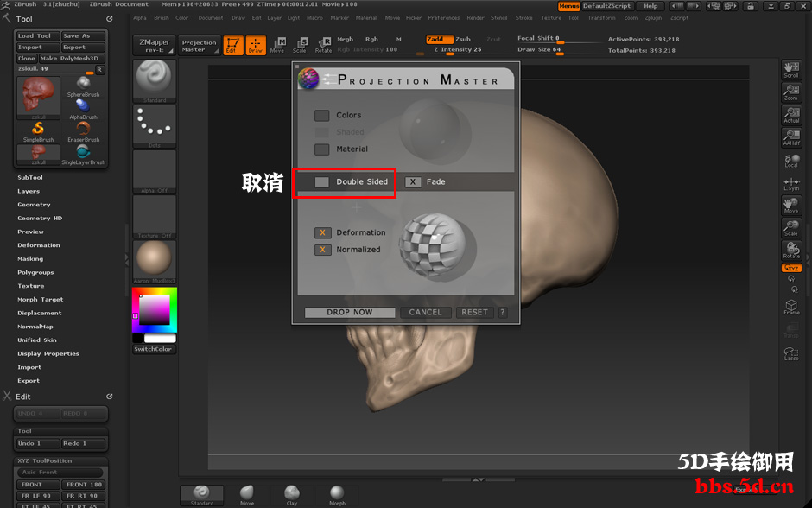
Task: Open the Dots stroke selector
Action: pos(155,126)
